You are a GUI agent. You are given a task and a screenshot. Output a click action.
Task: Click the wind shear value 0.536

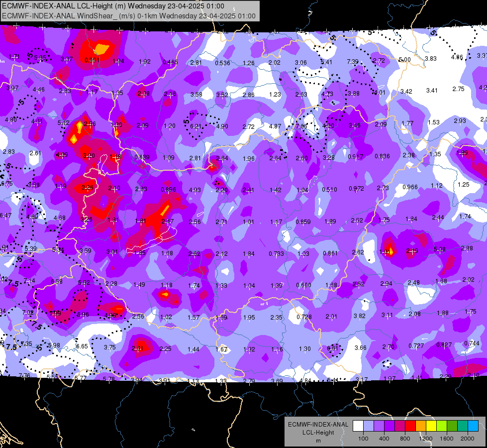222,63
